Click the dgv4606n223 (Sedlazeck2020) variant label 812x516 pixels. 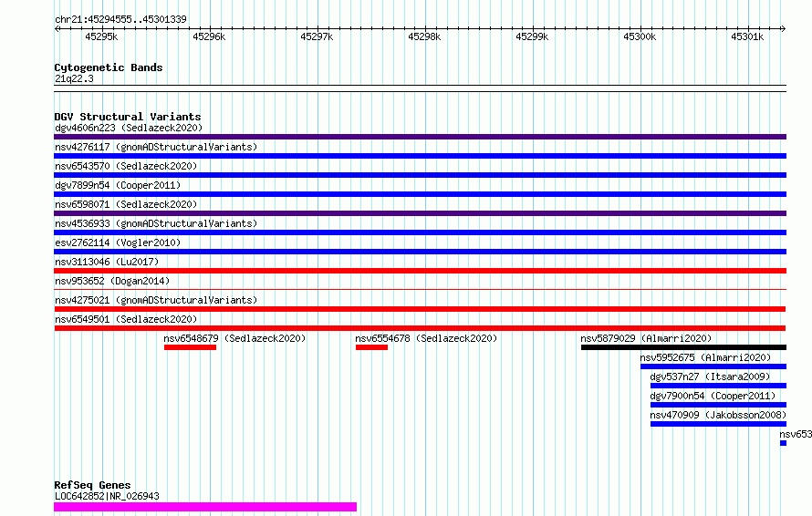129,128
